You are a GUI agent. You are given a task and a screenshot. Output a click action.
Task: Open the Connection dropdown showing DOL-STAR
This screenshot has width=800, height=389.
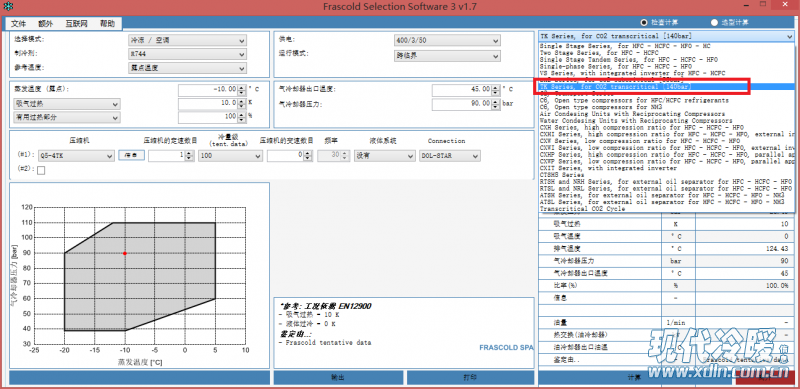450,156
